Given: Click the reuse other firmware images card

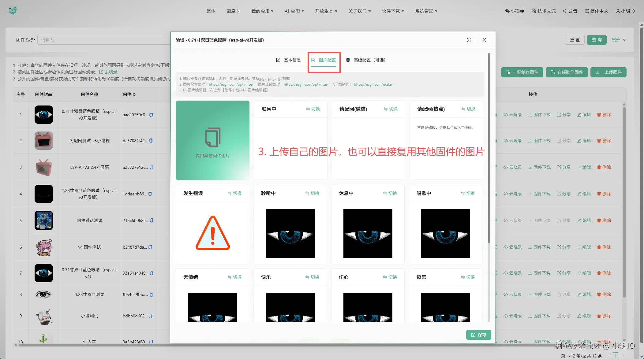Looking at the screenshot, I should click(212, 140).
